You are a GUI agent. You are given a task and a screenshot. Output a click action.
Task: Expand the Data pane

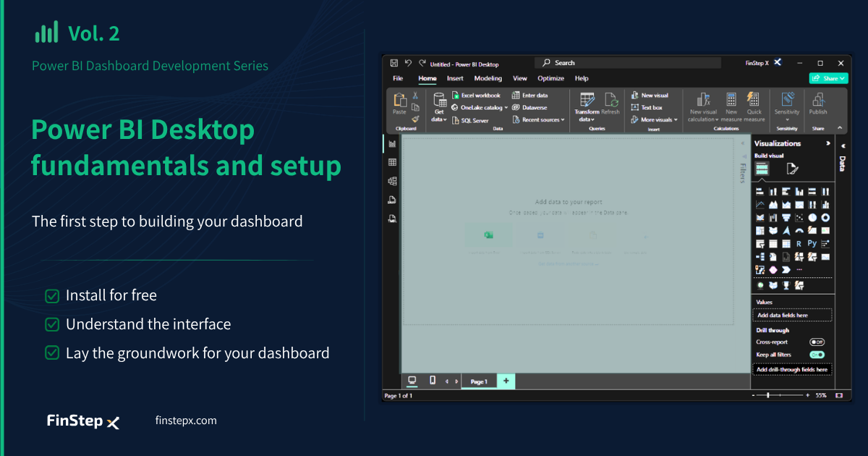point(844,146)
